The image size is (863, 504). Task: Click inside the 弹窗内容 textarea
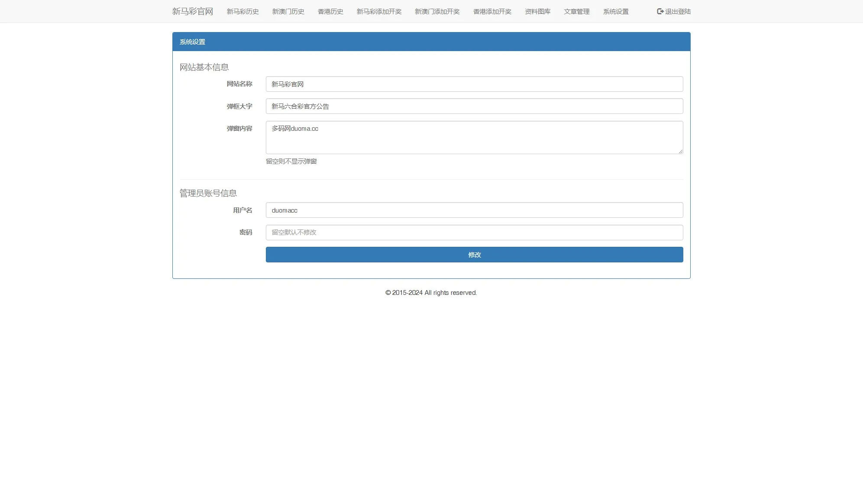474,137
